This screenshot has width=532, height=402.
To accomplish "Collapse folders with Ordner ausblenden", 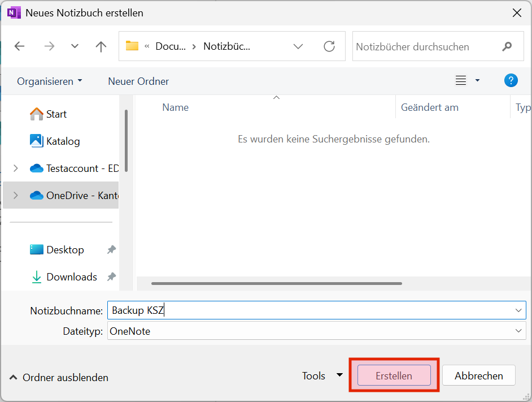I will coord(59,378).
